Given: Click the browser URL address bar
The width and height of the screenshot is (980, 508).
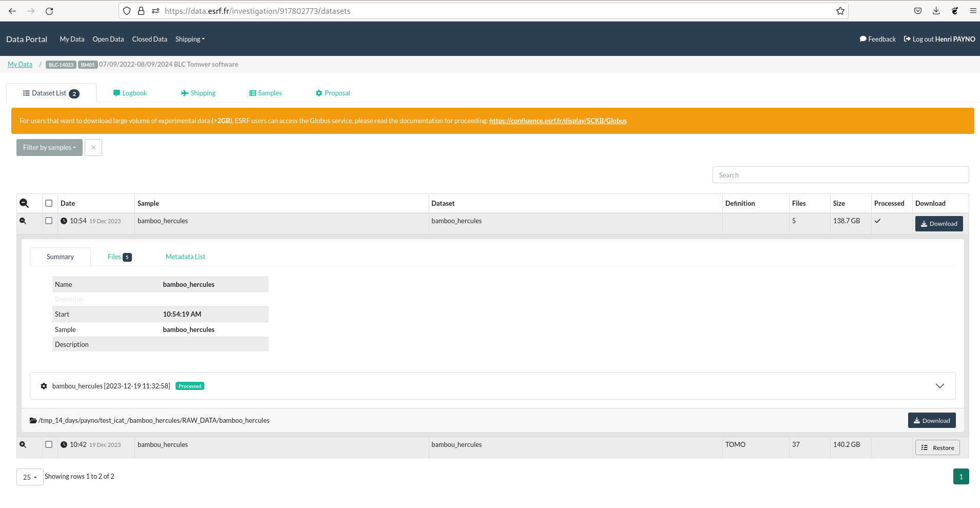Looking at the screenshot, I should (x=483, y=11).
